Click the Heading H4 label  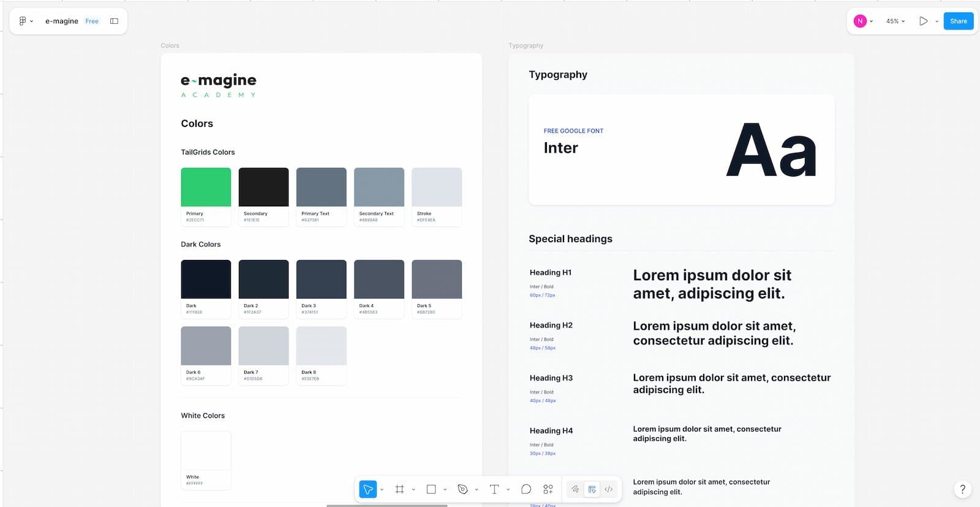pos(551,430)
